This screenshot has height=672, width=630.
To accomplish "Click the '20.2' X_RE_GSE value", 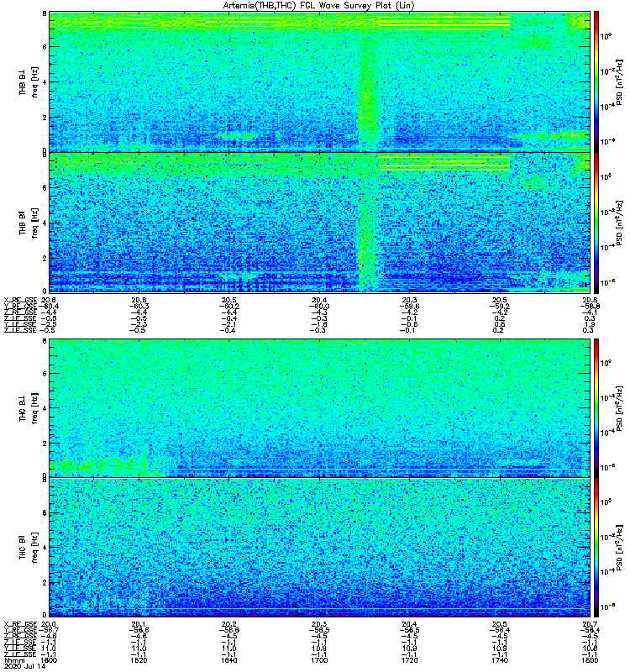I will tap(229, 624).
